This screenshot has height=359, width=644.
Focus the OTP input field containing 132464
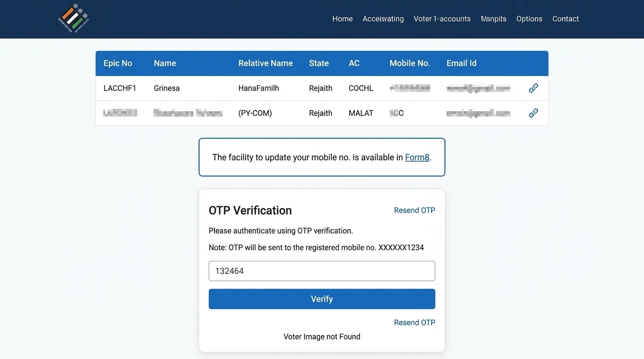(x=322, y=271)
